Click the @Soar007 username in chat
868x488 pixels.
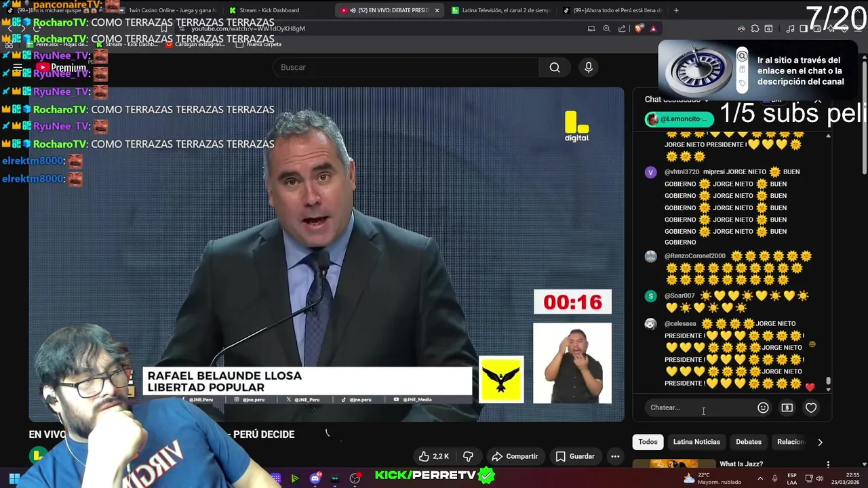coord(679,296)
